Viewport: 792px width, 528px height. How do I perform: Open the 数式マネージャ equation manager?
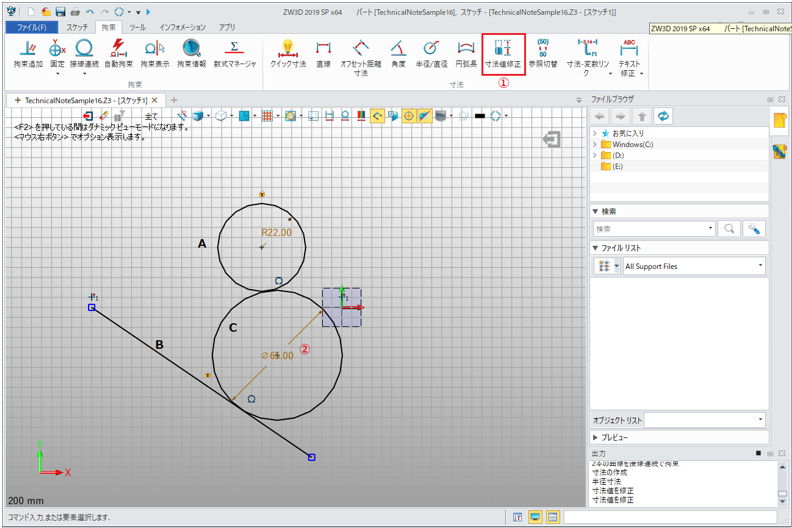point(234,54)
